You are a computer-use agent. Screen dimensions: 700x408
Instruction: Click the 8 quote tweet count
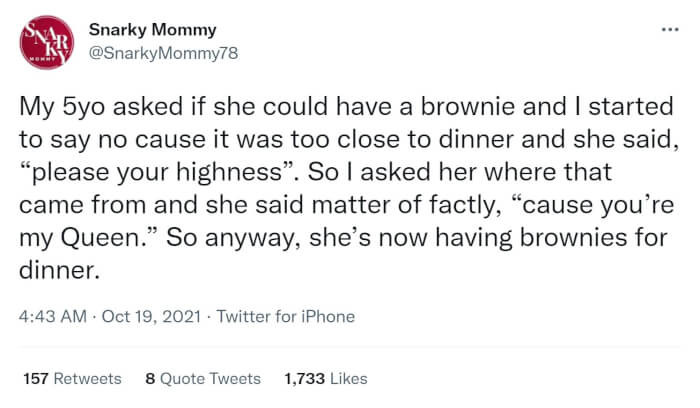(150, 379)
